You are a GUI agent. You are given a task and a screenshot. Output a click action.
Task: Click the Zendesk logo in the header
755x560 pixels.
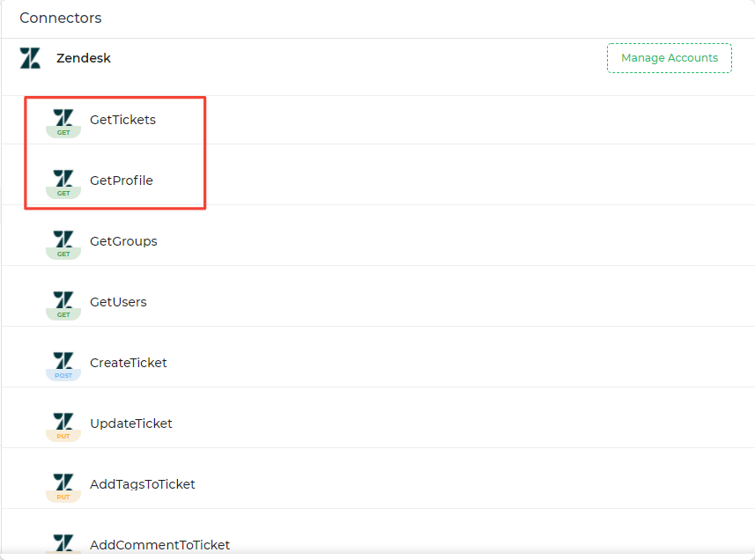(x=30, y=58)
